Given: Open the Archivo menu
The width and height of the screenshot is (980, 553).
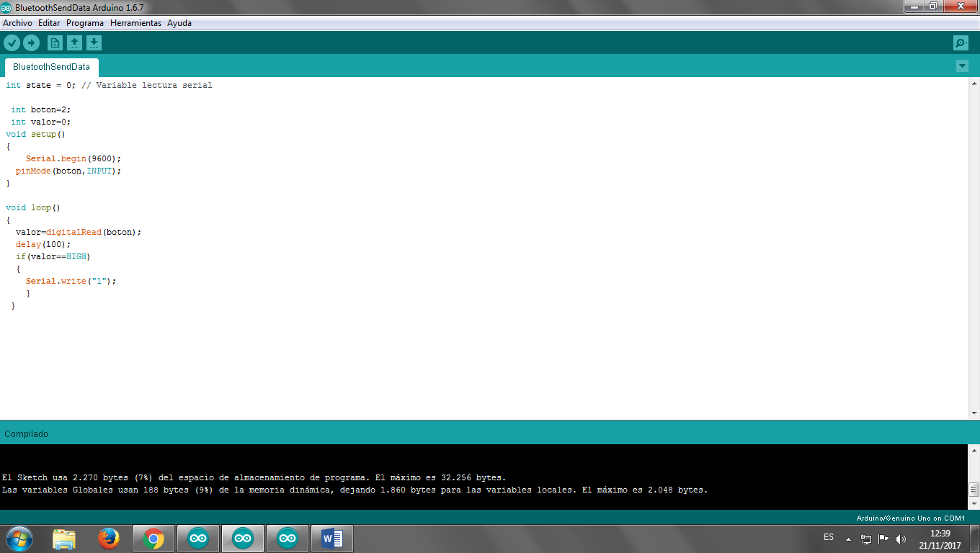Looking at the screenshot, I should (17, 23).
